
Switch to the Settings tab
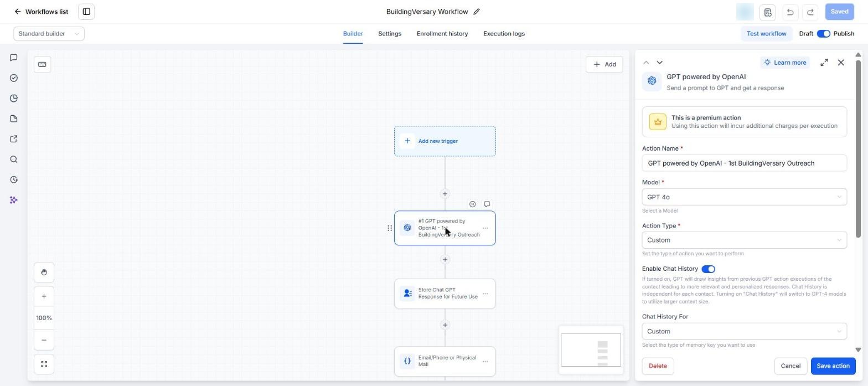(x=390, y=34)
